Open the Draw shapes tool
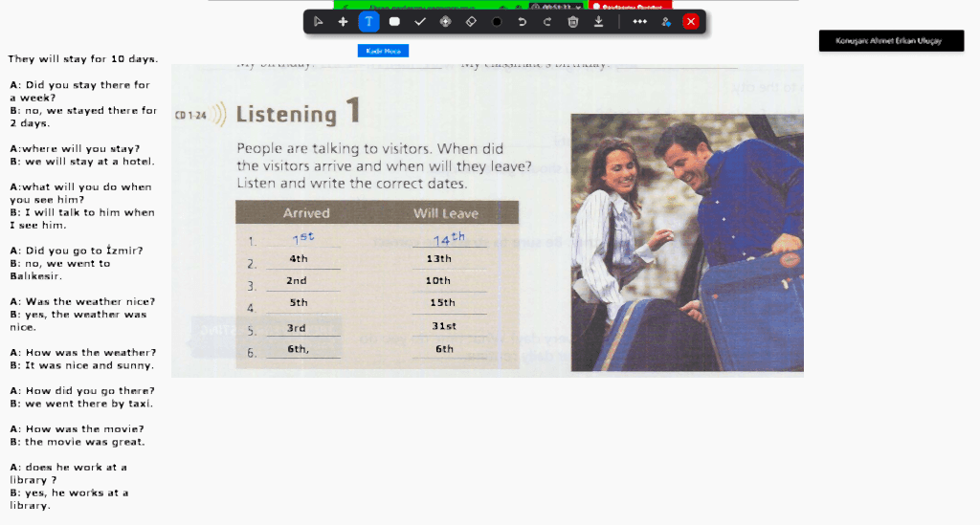Viewport: 980px width, 525px height. pos(394,21)
